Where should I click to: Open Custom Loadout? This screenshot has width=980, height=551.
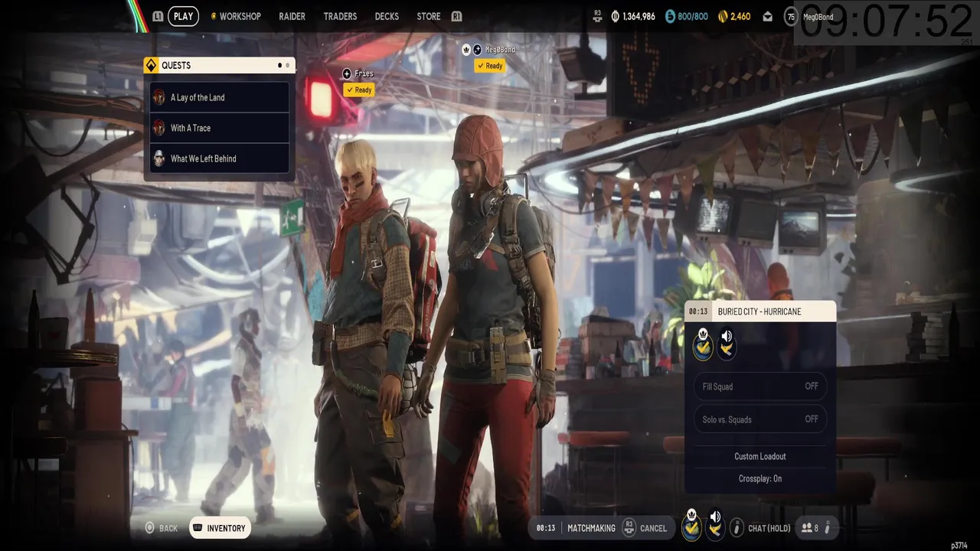click(x=760, y=456)
